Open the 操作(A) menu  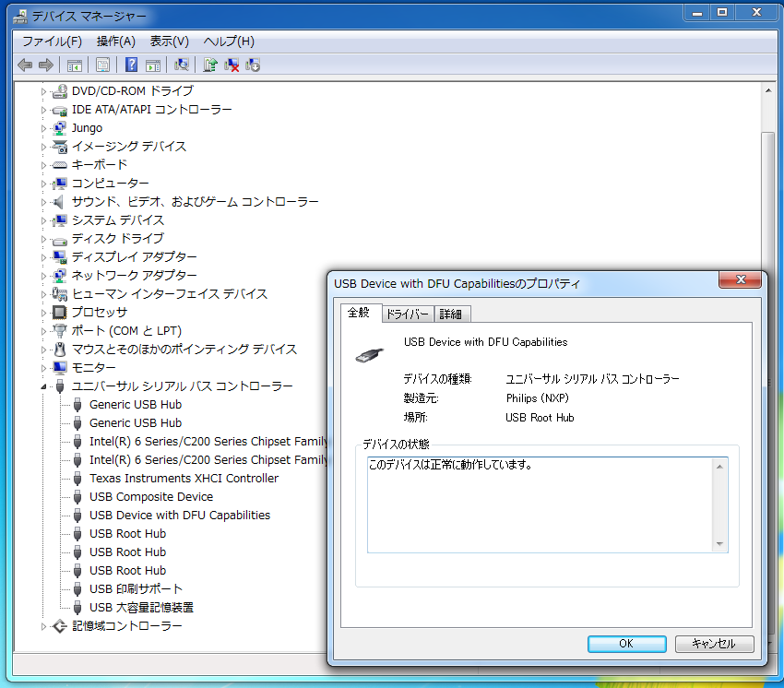click(116, 41)
